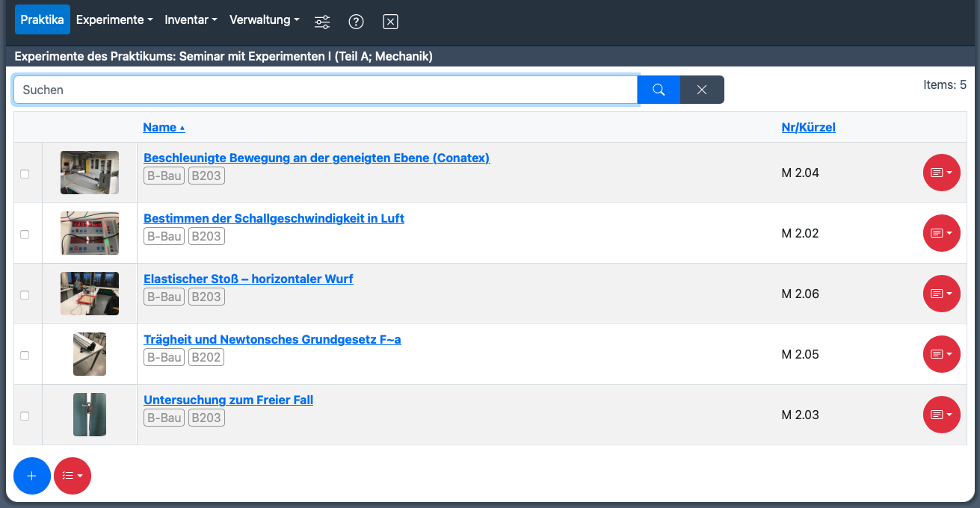Expand the Experimente dropdown menu
The height and width of the screenshot is (508, 980).
(114, 20)
